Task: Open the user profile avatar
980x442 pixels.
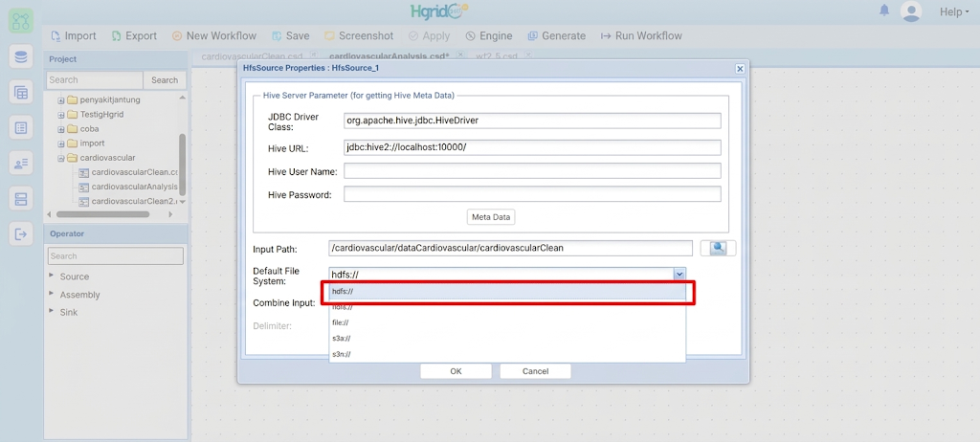Action: tap(911, 11)
